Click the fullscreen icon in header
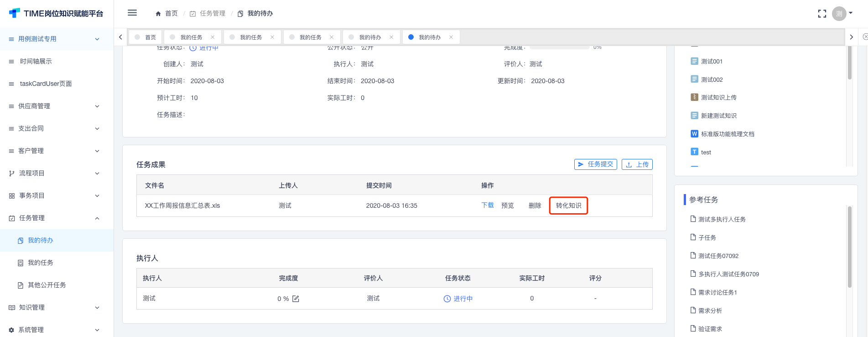 [x=822, y=14]
